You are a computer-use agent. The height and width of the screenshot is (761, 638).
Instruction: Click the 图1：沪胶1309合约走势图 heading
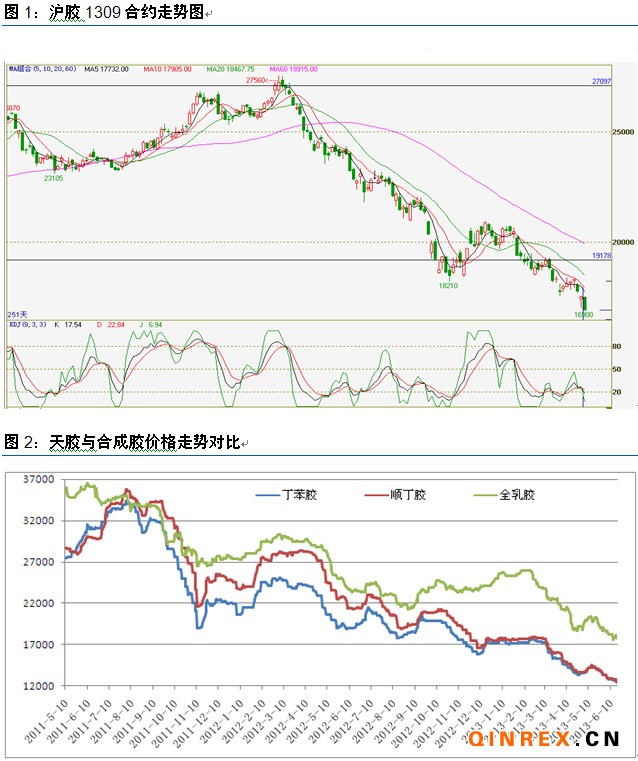(110, 12)
